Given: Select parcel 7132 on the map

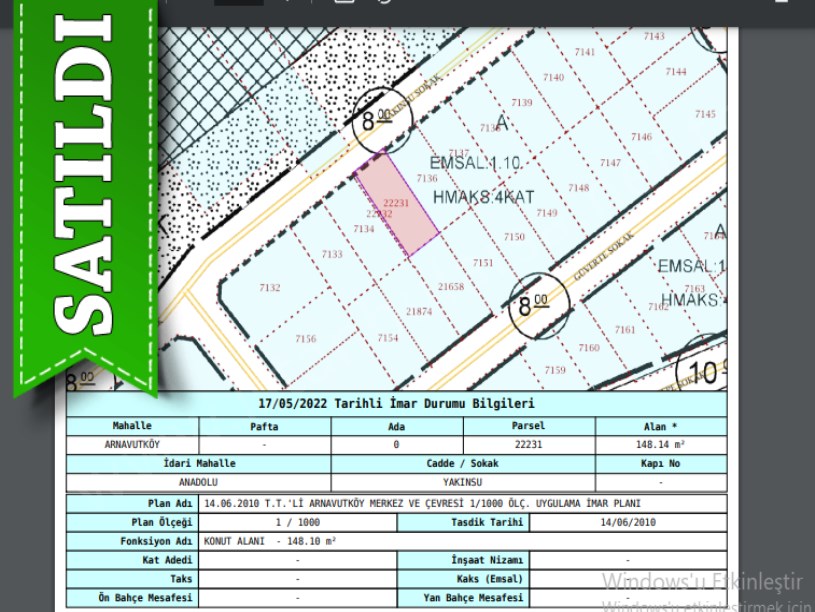Looking at the screenshot, I should tap(270, 288).
